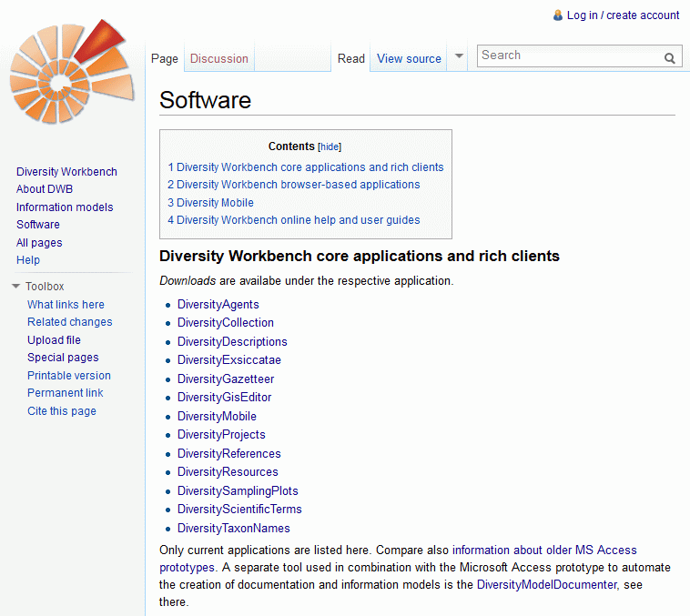Open Log in / create account

[x=623, y=15]
